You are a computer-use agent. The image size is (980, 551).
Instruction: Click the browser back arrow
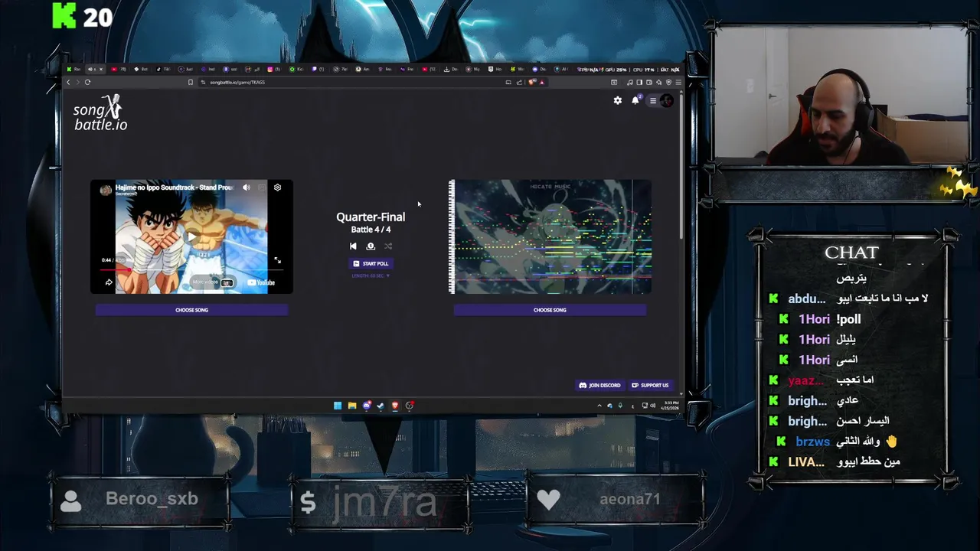(x=68, y=82)
